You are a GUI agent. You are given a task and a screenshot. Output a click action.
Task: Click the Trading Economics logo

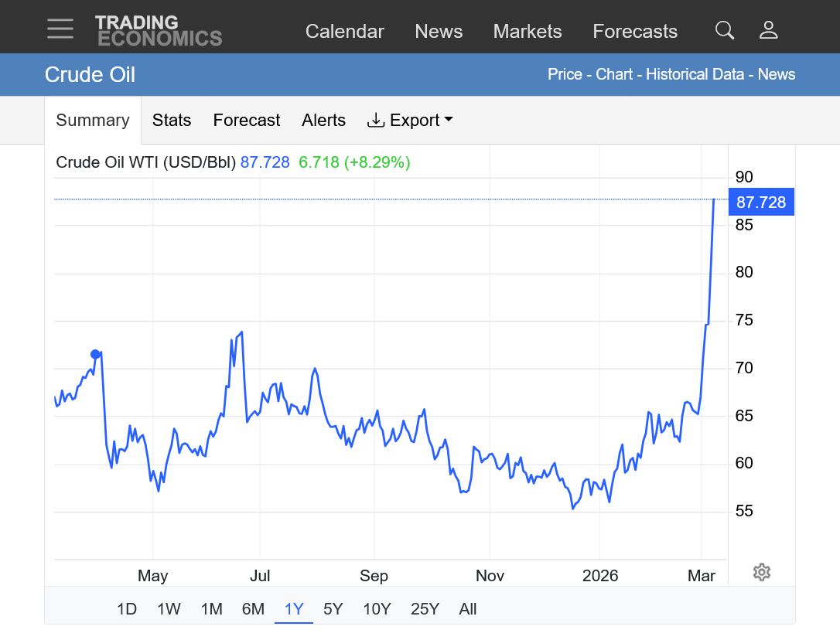(x=159, y=31)
